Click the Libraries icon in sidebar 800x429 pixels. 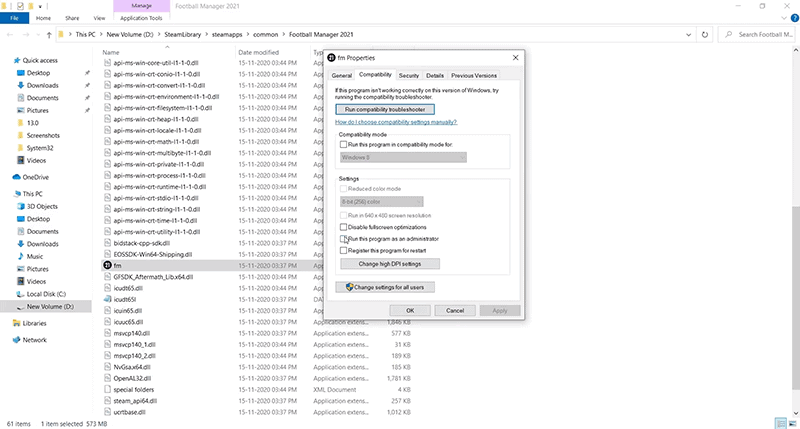[17, 323]
